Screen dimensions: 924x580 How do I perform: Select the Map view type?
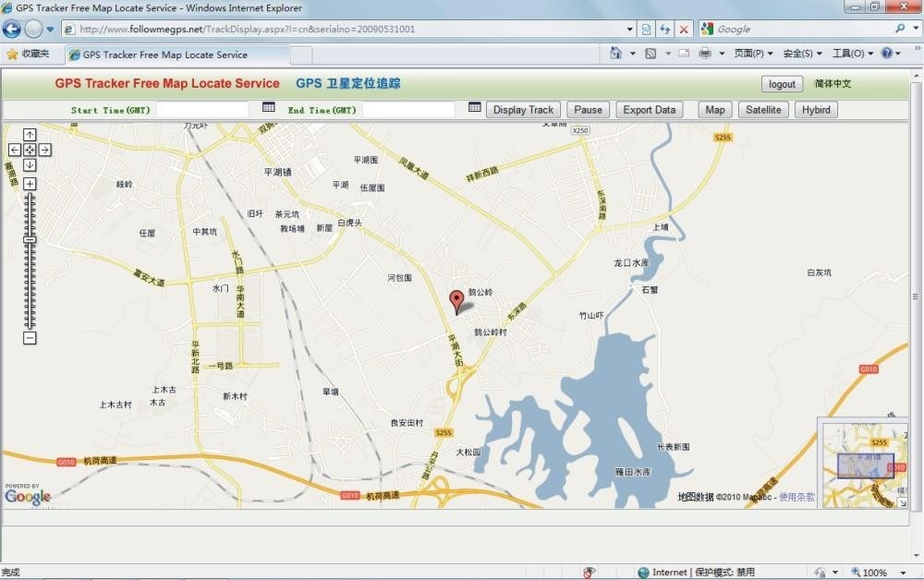(715, 110)
